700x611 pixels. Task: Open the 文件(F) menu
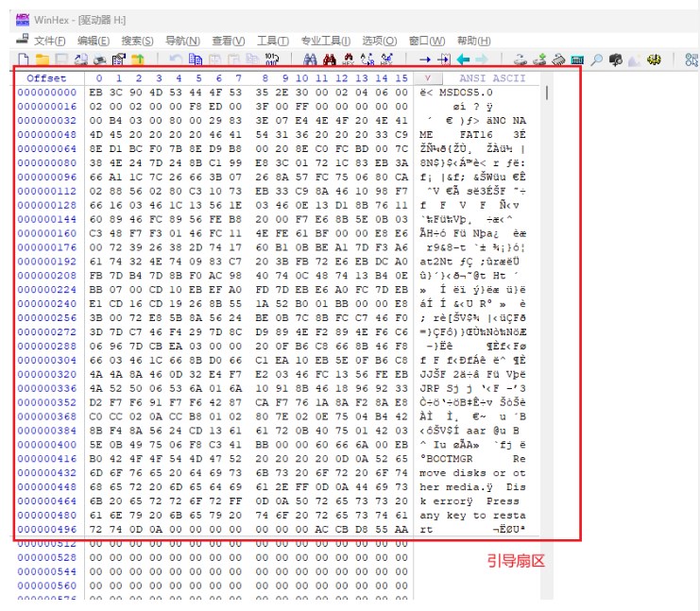tap(48, 41)
